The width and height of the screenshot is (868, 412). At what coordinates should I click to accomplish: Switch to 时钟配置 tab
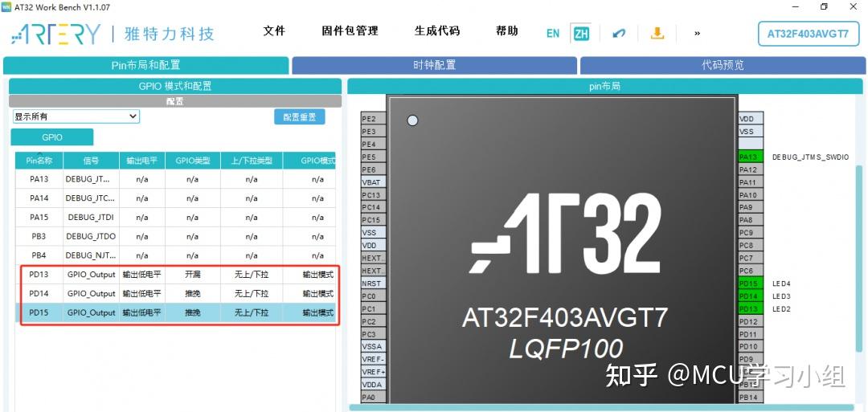click(x=435, y=65)
